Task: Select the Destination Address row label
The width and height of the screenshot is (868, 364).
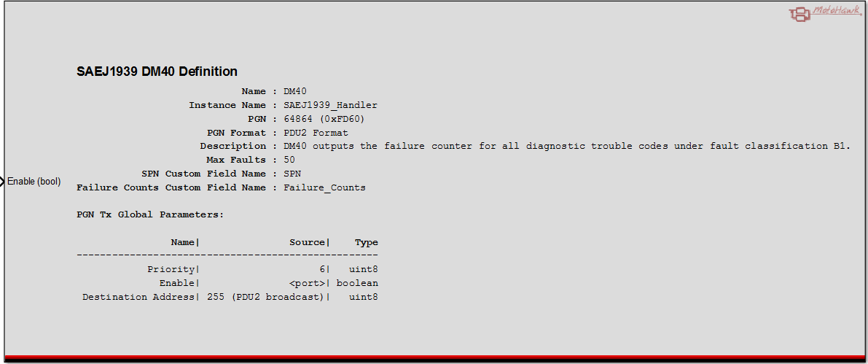Action: [138, 297]
